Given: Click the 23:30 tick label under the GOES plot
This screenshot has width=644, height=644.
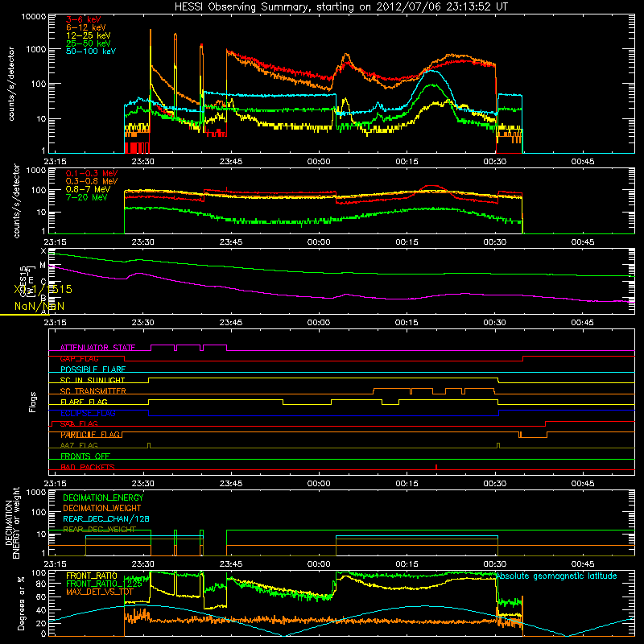Looking at the screenshot, I should pos(143,323).
